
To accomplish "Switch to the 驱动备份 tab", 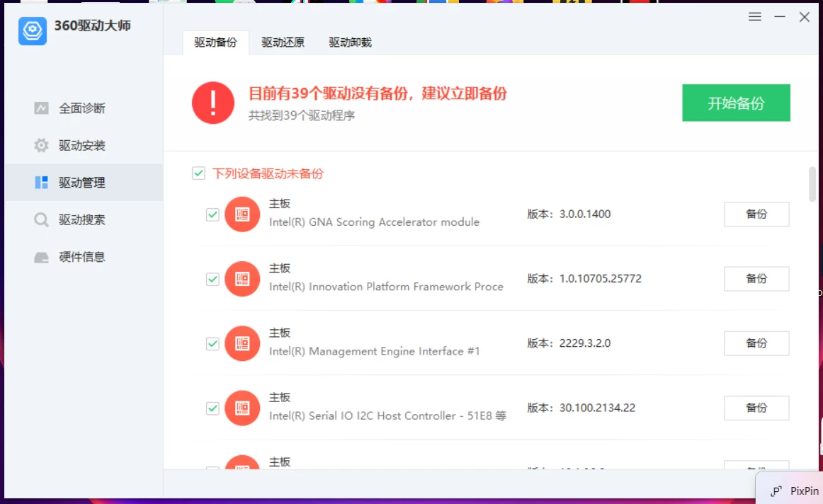I will pyautogui.click(x=216, y=42).
